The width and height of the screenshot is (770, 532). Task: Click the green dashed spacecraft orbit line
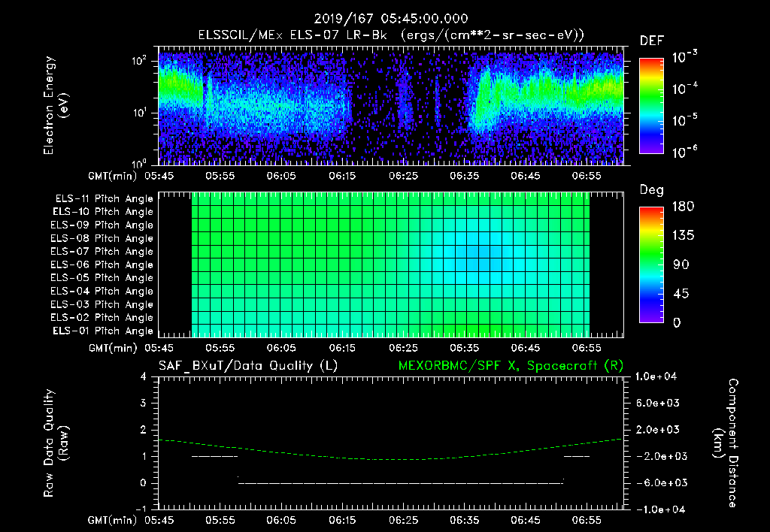point(390,459)
